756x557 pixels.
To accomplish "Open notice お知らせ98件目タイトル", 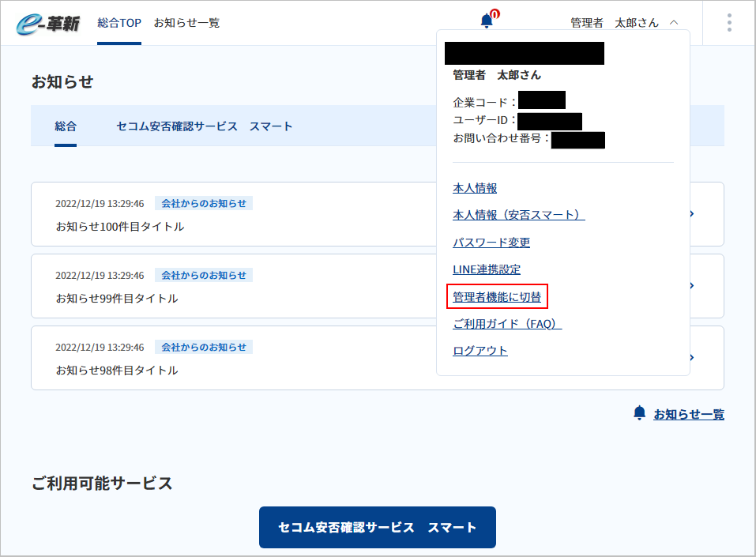I will 117,370.
